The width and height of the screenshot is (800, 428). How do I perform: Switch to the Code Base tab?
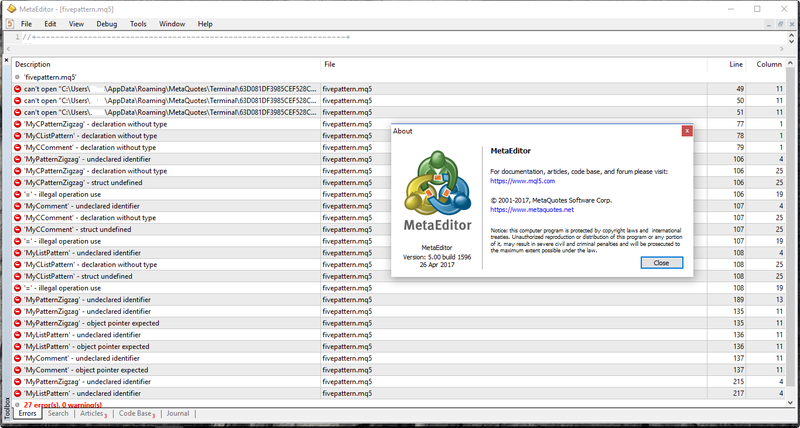click(x=136, y=414)
